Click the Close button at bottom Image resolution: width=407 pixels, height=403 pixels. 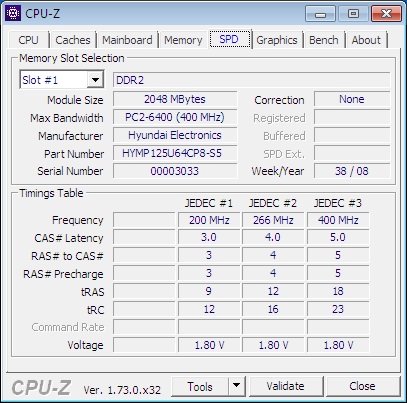pyautogui.click(x=362, y=386)
